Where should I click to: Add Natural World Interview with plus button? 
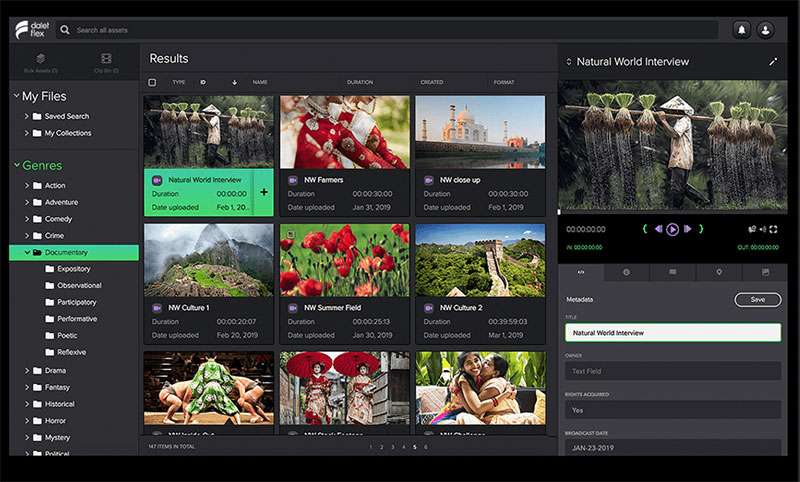(x=264, y=192)
